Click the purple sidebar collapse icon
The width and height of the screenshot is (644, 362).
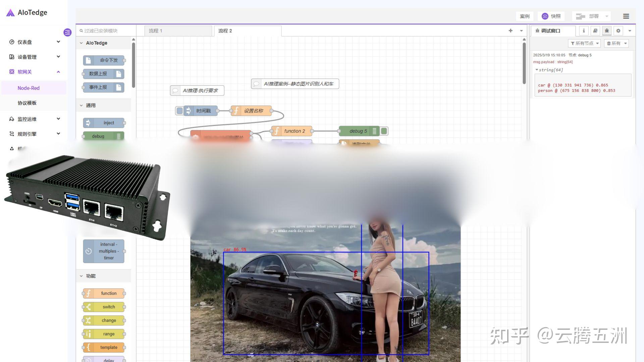coord(67,33)
